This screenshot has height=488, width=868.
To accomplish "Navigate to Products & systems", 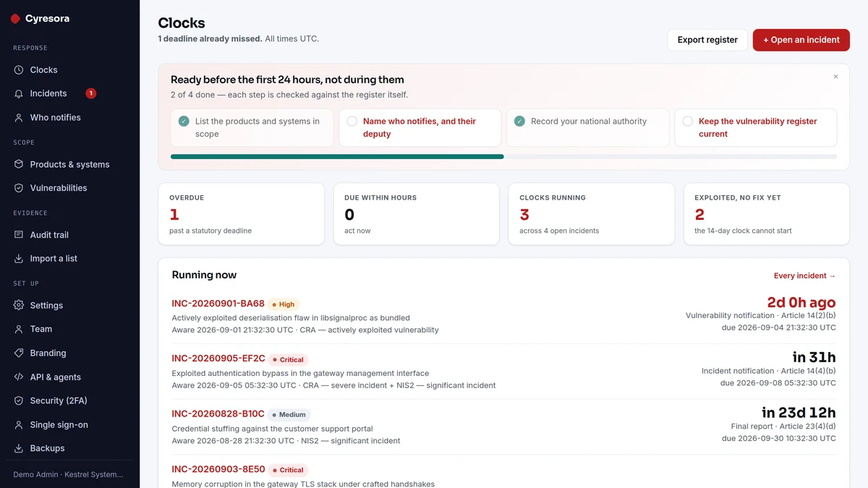I will point(69,164).
